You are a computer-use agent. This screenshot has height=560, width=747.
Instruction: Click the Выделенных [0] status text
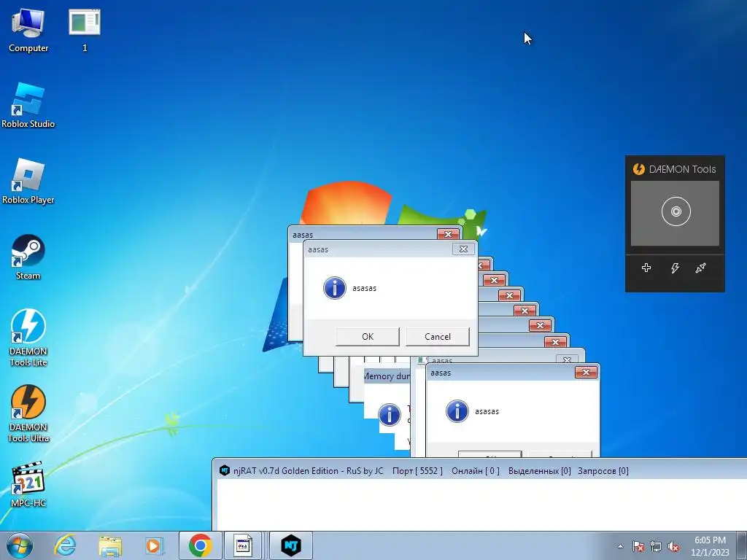[x=539, y=471]
